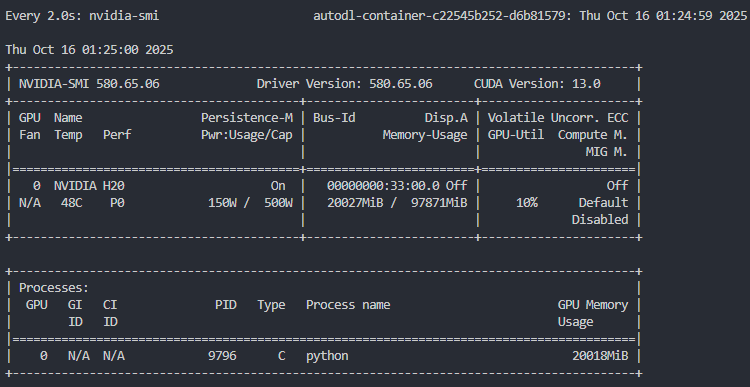This screenshot has height=387, width=750.
Task: Select the compute mode 'Default'
Action: [x=603, y=203]
